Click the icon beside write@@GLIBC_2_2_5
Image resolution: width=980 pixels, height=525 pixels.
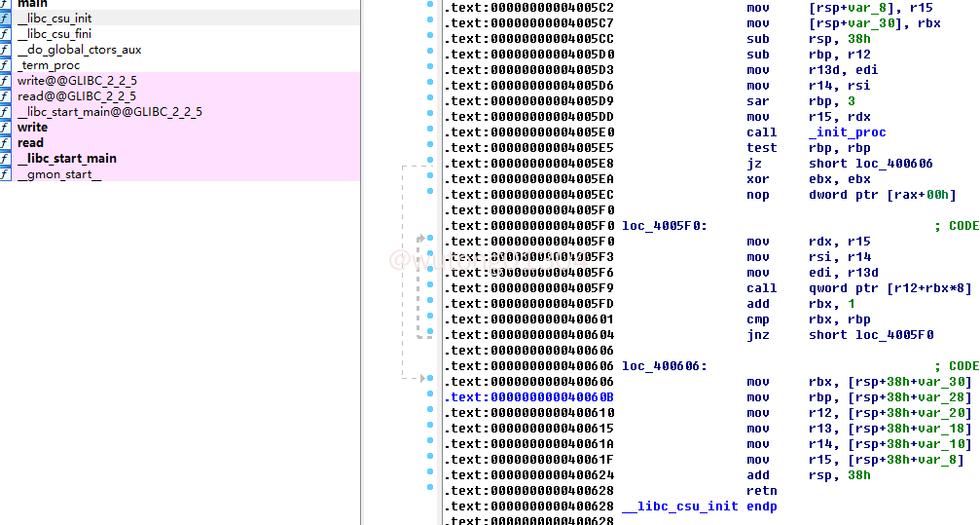5,81
